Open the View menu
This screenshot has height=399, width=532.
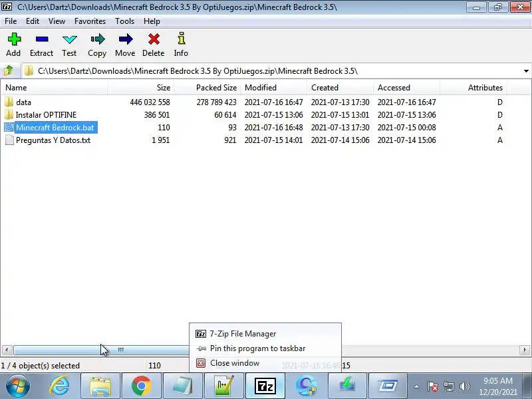57,21
